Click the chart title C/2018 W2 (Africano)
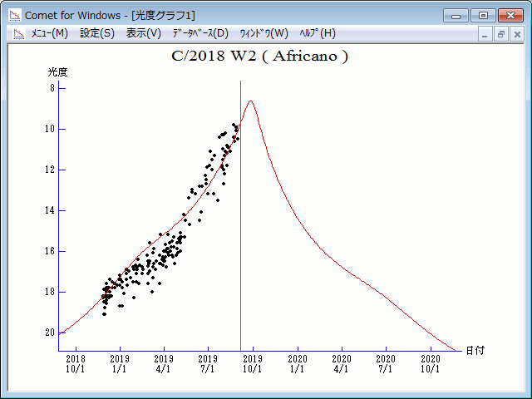This screenshot has height=399, width=532. (259, 57)
